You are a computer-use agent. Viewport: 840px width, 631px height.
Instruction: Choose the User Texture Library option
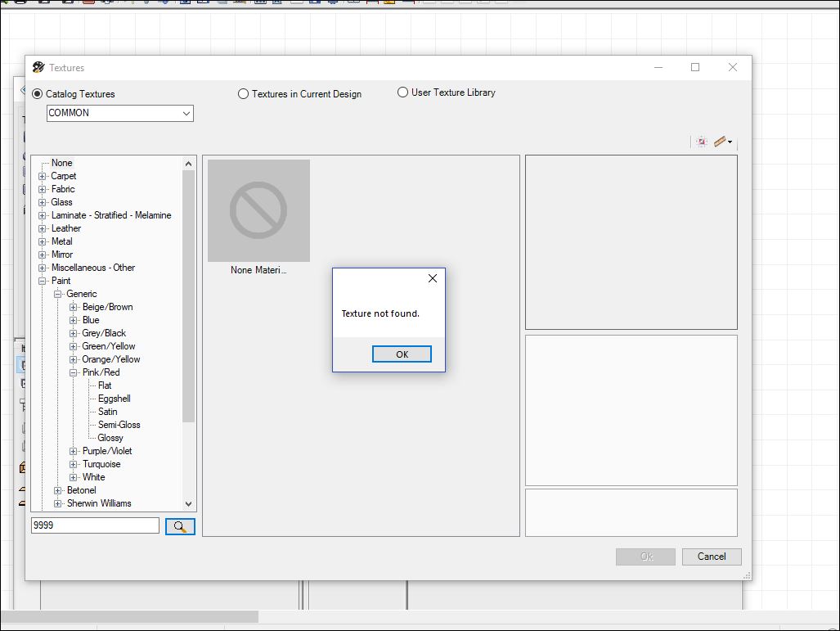(x=402, y=92)
